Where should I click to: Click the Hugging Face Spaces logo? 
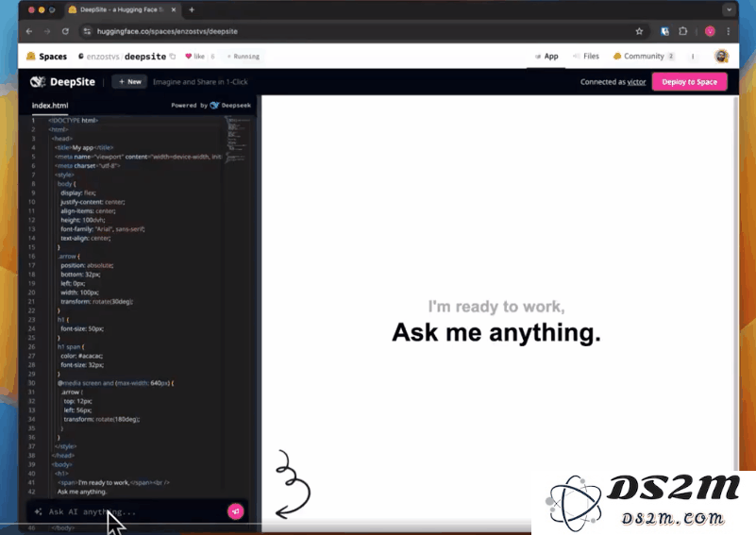pyautogui.click(x=47, y=57)
